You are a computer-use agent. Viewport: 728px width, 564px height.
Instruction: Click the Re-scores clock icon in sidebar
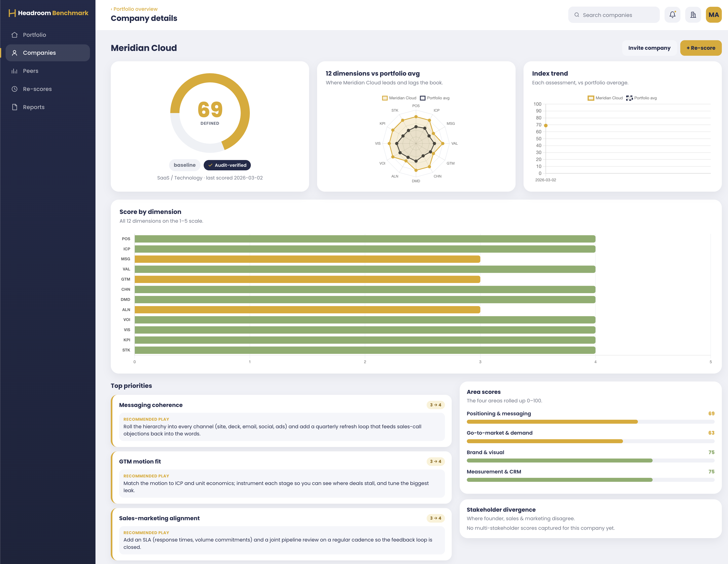pyautogui.click(x=14, y=89)
